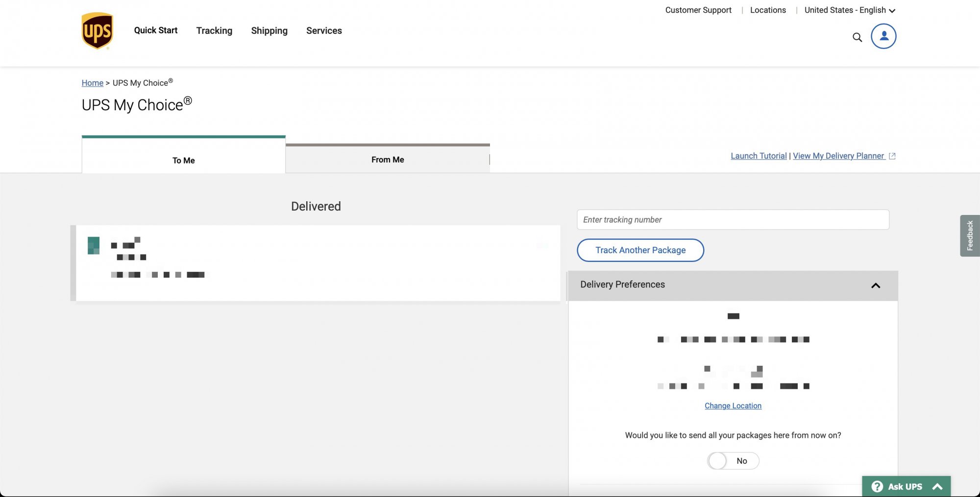
Task: Collapse the Delivery Preferences panel
Action: (876, 285)
